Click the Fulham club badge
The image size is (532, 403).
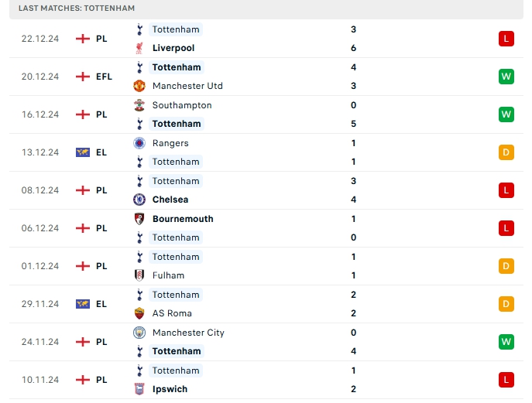[x=139, y=275]
